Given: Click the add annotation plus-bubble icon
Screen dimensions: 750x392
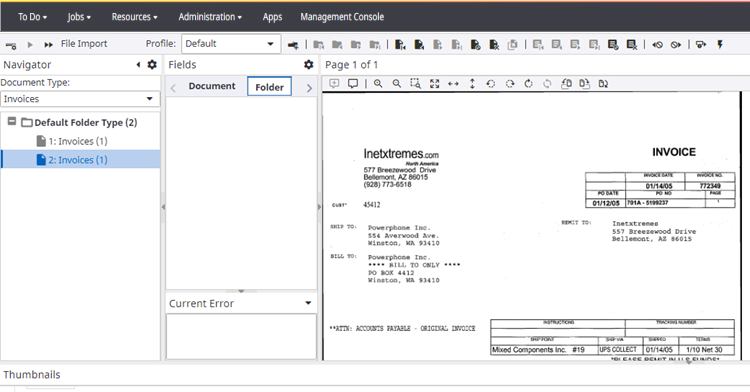Looking at the screenshot, I should point(334,84).
